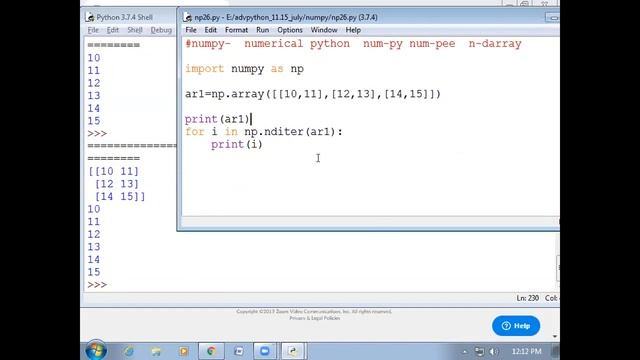
Task: Click the 'for i in np.nditer(ar1):' line
Action: (264, 132)
